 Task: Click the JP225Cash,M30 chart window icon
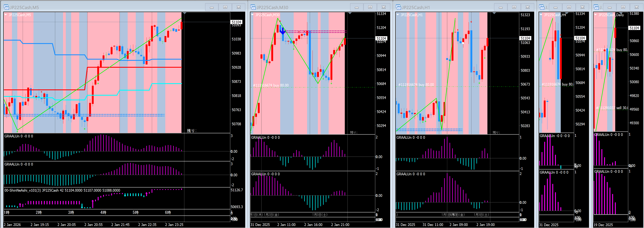[253, 7]
